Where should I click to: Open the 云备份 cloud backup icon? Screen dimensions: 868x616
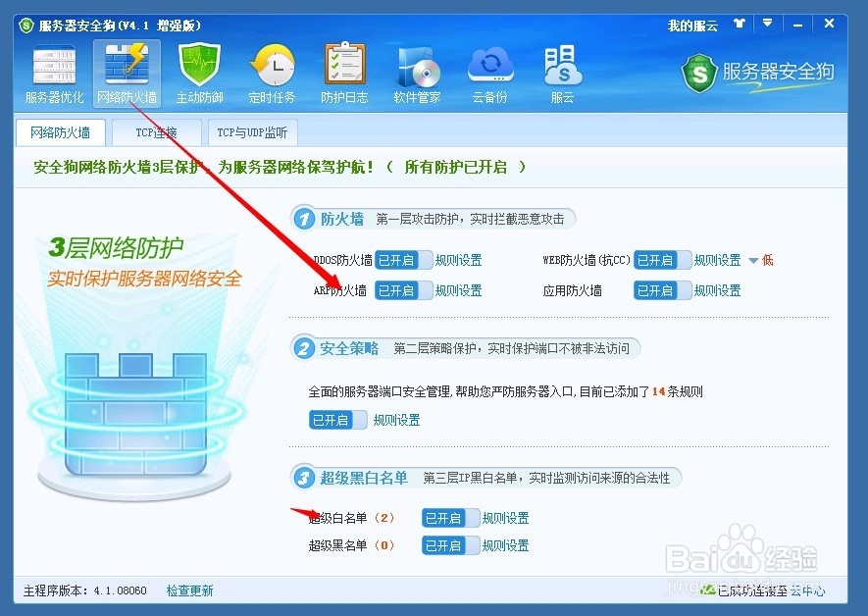(x=490, y=75)
